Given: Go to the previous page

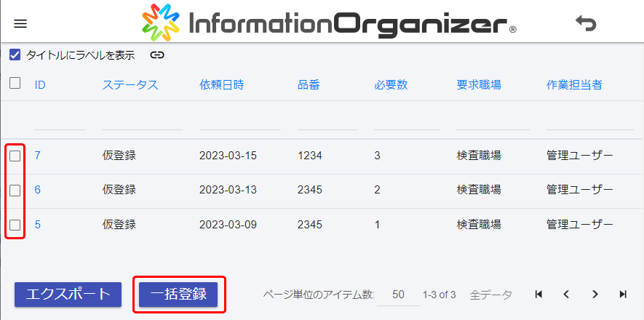Looking at the screenshot, I should (566, 295).
